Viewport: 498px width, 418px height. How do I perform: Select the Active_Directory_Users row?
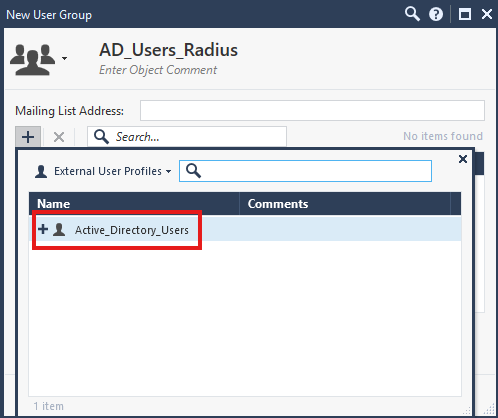[x=245, y=229]
